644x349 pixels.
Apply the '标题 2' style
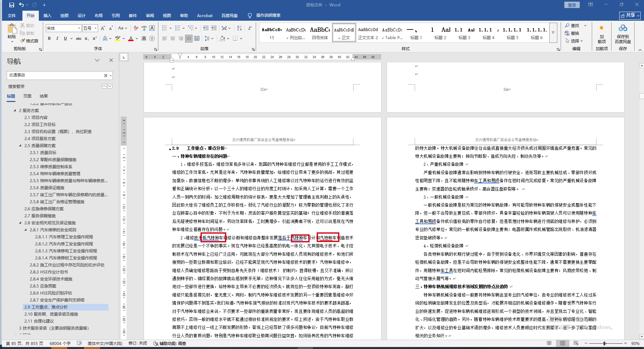tap(440, 33)
